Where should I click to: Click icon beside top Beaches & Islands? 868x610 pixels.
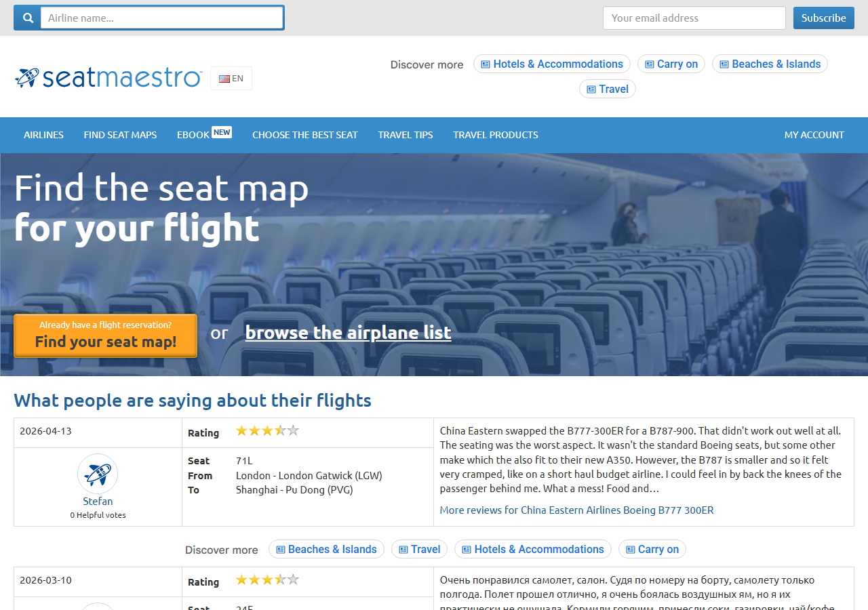724,64
